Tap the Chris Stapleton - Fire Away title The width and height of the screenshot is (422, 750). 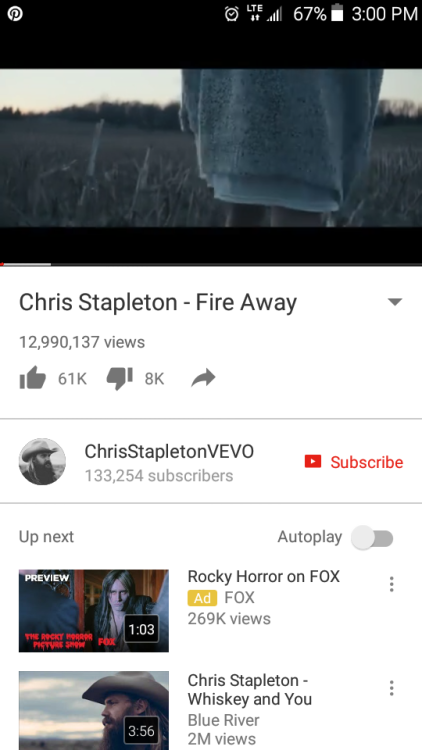click(158, 302)
